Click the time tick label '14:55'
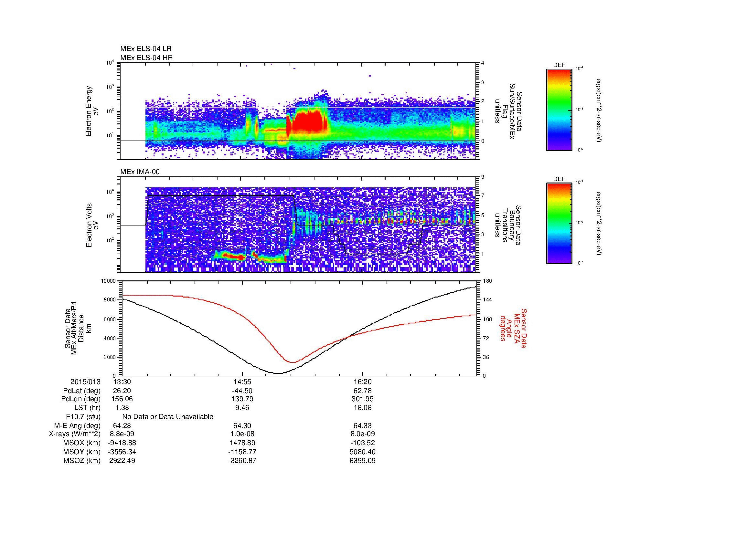756x534 pixels. [242, 382]
